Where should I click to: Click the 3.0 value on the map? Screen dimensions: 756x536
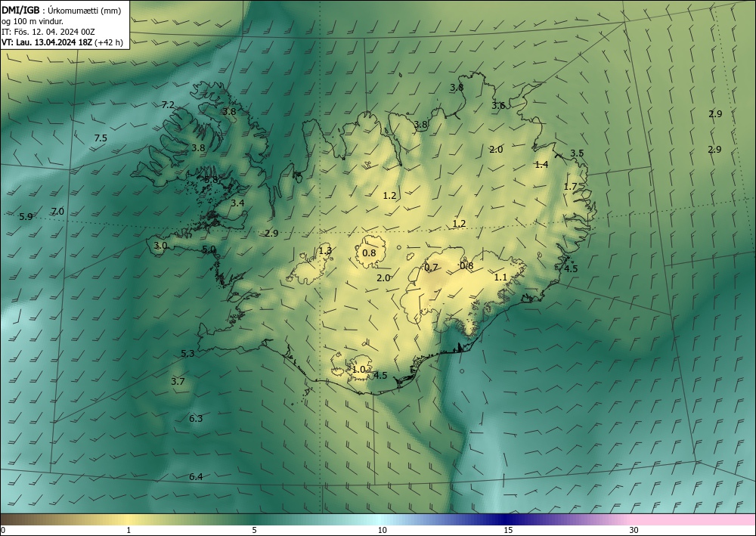point(160,246)
